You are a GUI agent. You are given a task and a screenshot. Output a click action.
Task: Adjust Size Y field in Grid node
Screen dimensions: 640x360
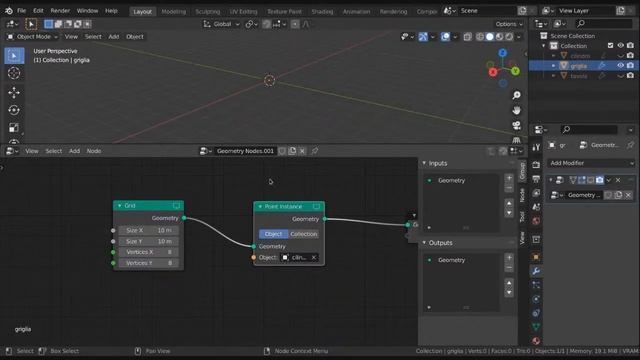pos(149,242)
